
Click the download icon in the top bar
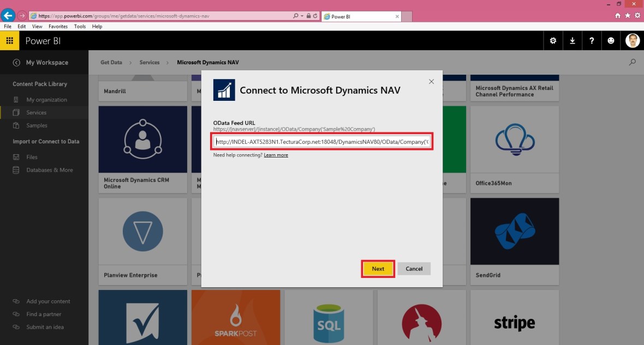coord(572,40)
